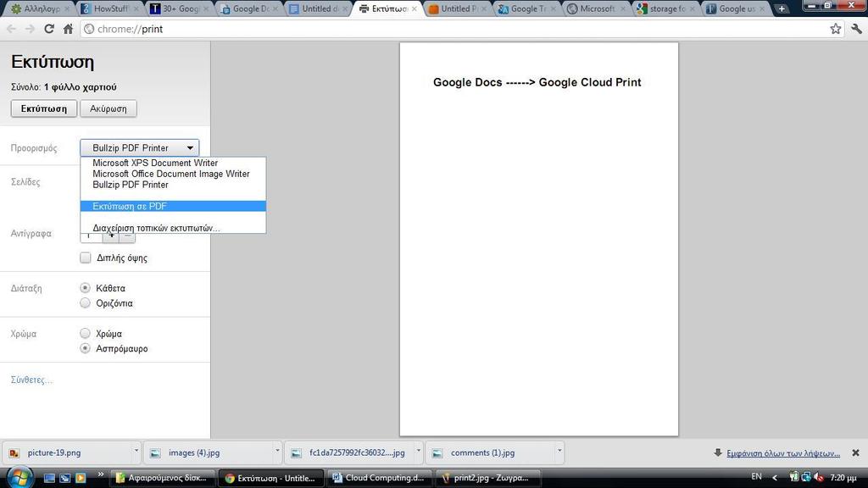Open Αφαιρούμενος δίσκ taskbar window
Image resolution: width=868 pixels, height=488 pixels.
pyautogui.click(x=162, y=478)
